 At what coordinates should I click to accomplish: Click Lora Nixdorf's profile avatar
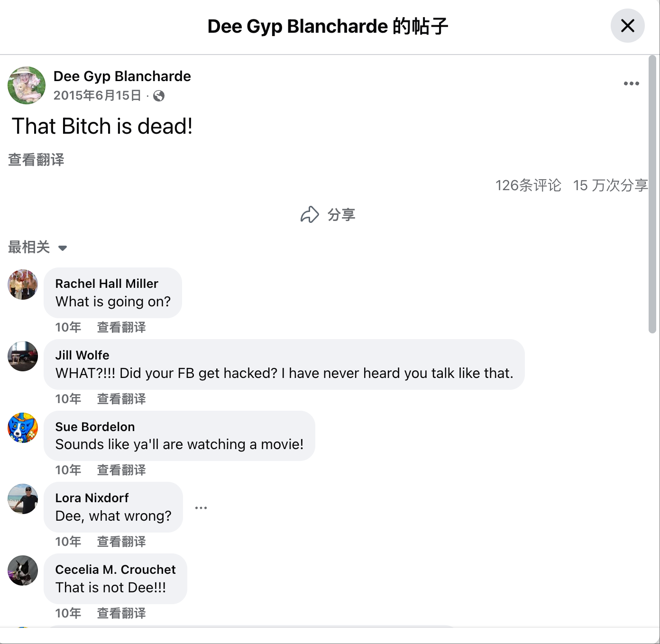pyautogui.click(x=23, y=499)
